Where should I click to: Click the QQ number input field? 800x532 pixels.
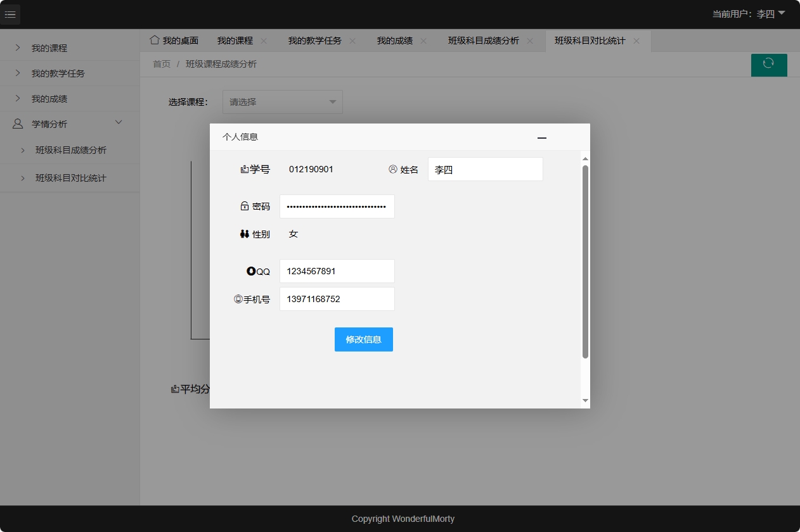(337, 270)
